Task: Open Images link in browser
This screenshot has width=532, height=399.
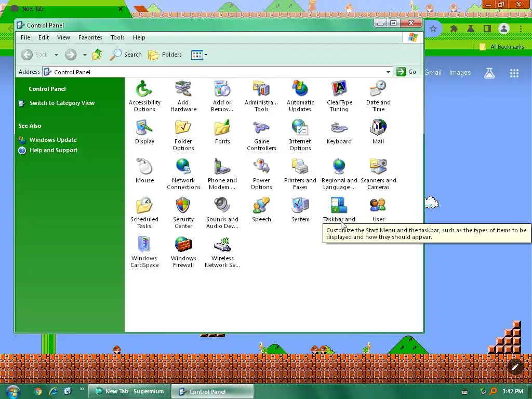Action: click(460, 72)
